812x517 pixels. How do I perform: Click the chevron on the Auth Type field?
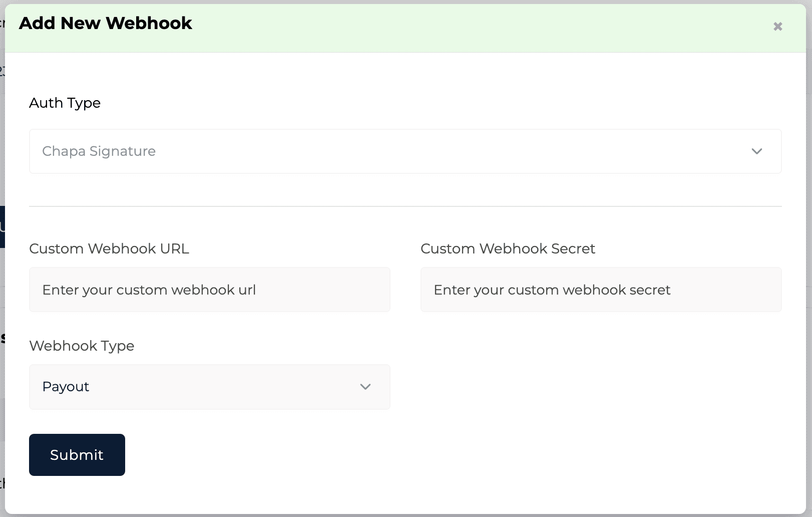(x=757, y=151)
